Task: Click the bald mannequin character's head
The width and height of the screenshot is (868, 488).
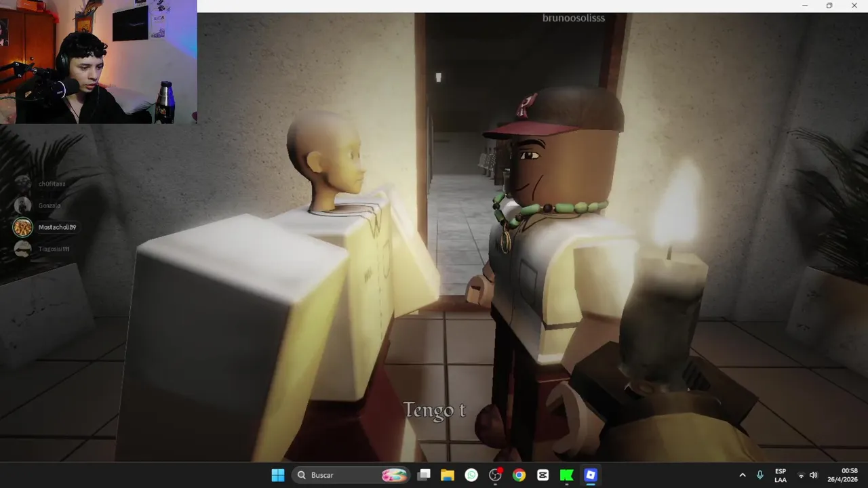Action: point(325,161)
